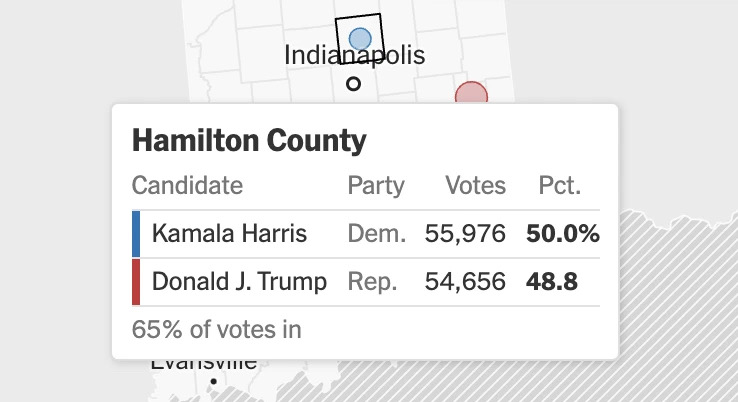Click the Evansville city dot
The image size is (738, 402).
click(214, 381)
